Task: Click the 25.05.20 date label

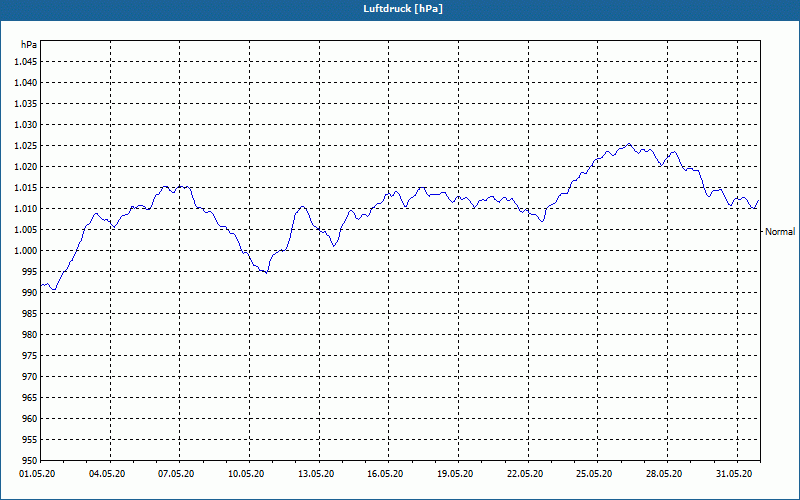Action: tap(594, 474)
